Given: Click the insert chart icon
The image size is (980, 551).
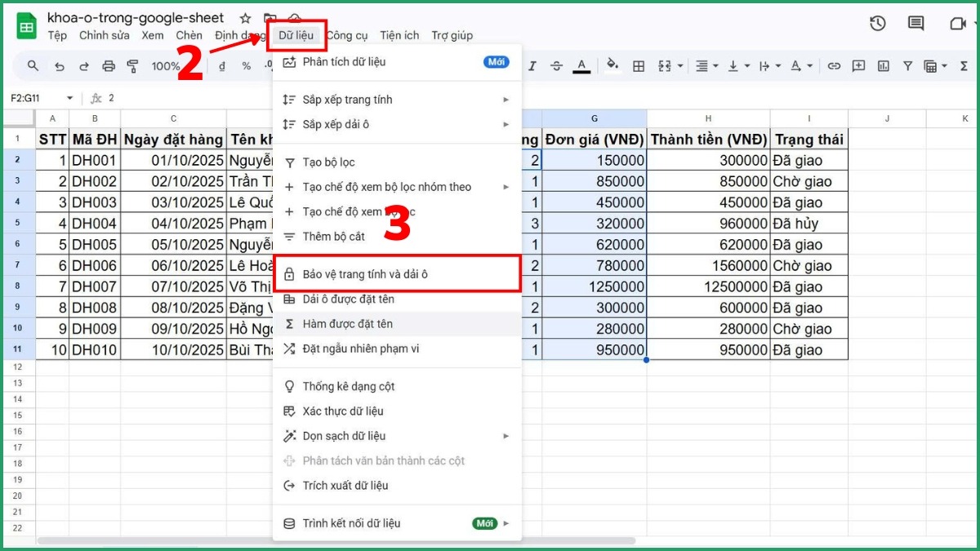Looking at the screenshot, I should (x=883, y=66).
